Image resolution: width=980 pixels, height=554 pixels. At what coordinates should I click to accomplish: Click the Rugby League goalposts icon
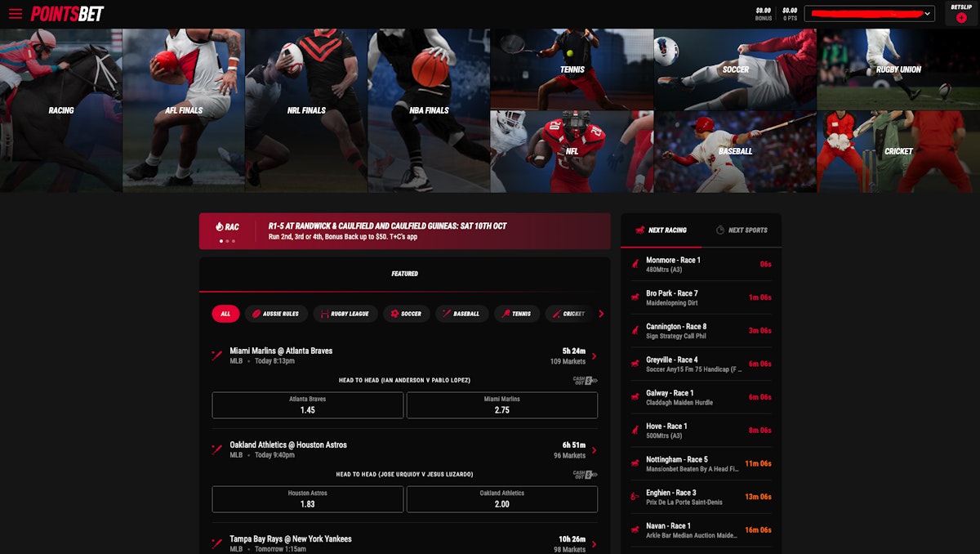[x=326, y=314]
